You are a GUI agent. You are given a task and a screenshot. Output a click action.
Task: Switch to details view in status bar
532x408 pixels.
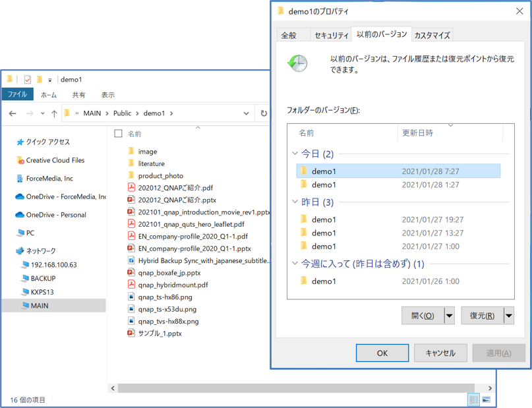pos(474,399)
